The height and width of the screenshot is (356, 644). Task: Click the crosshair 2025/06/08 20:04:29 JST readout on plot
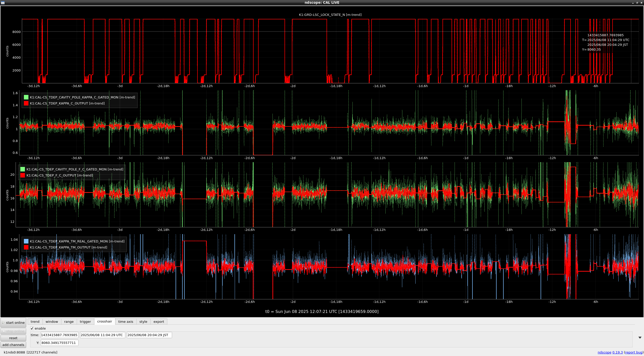[x=608, y=45]
